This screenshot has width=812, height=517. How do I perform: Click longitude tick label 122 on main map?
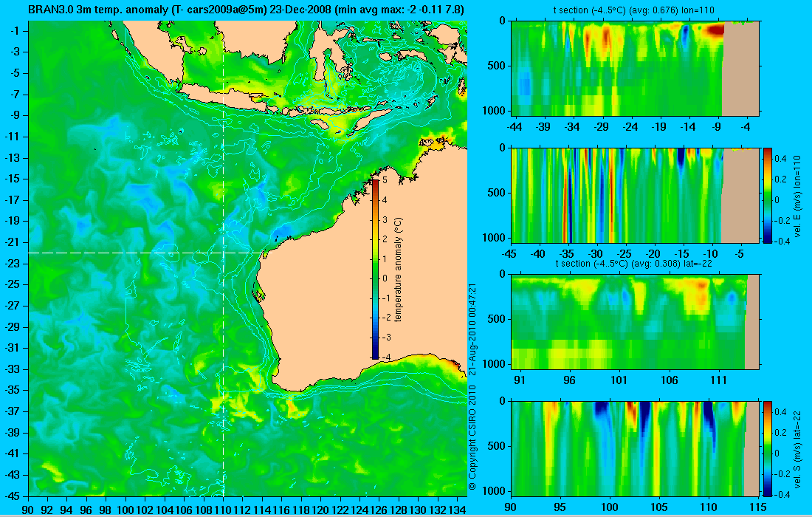(340, 510)
